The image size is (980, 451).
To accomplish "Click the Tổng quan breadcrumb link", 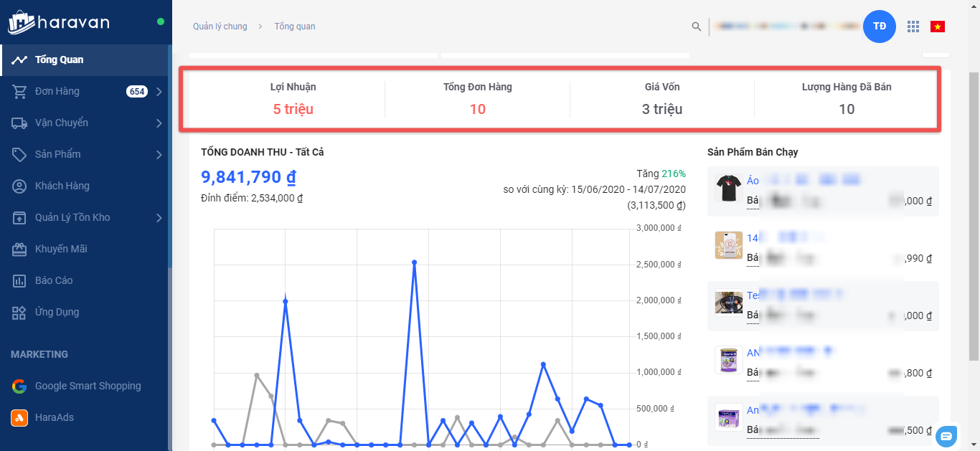I will 295,27.
